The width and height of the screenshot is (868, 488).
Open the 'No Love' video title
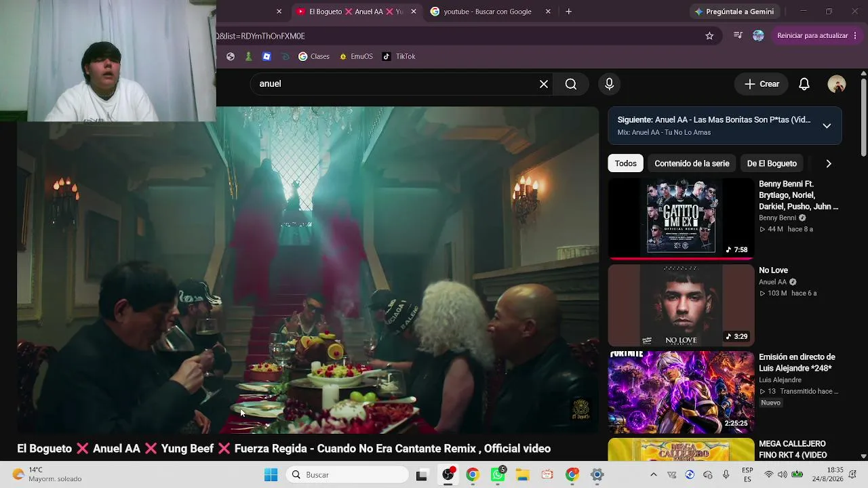pos(773,270)
